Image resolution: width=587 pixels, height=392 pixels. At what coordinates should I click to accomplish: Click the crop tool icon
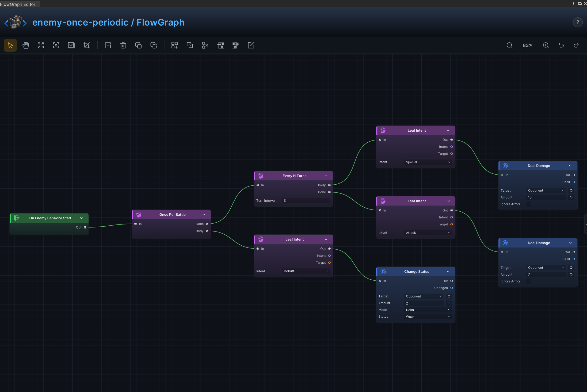(87, 45)
